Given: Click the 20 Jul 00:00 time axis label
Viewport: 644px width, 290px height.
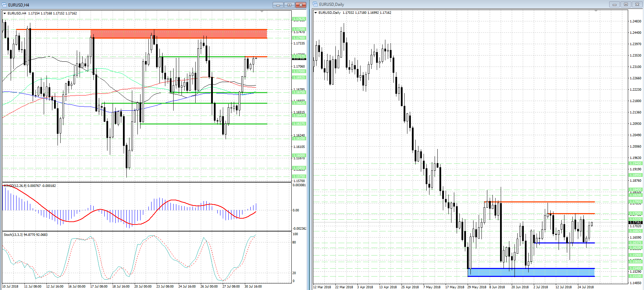Looking at the screenshot, I should coord(143,287).
